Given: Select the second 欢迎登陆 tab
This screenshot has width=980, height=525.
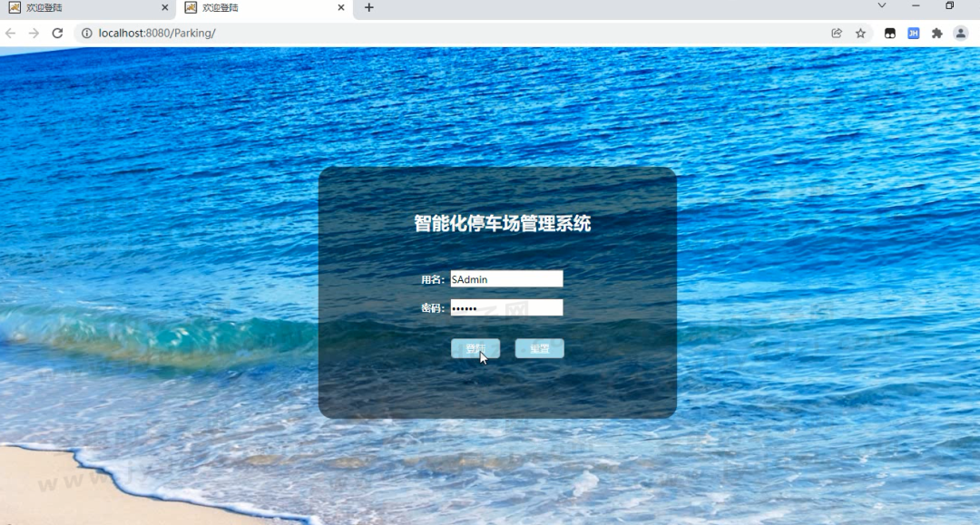Looking at the screenshot, I should 265,8.
